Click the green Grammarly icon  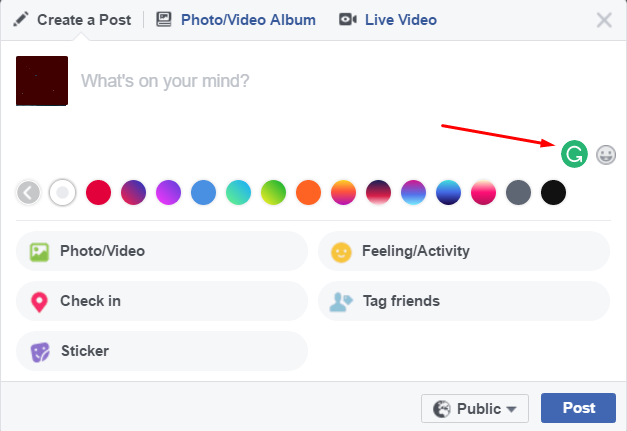574,154
